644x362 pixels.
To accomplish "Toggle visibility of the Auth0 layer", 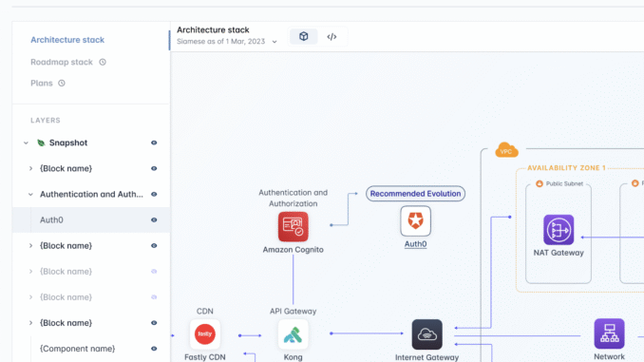I will (x=154, y=220).
